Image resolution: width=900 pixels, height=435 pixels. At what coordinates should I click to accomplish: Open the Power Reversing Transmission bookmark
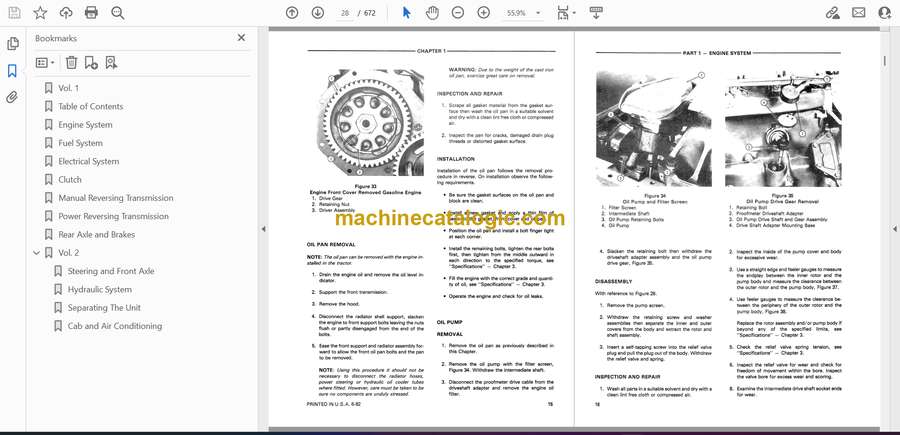coord(114,216)
